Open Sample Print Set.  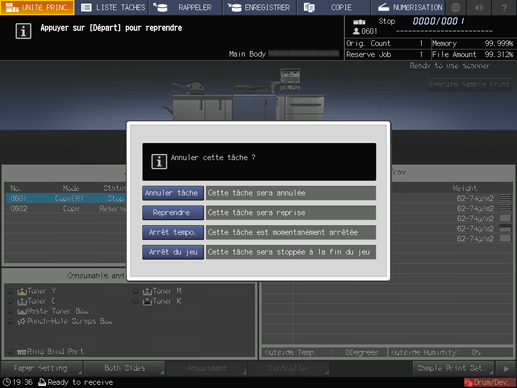pyautogui.click(x=453, y=368)
